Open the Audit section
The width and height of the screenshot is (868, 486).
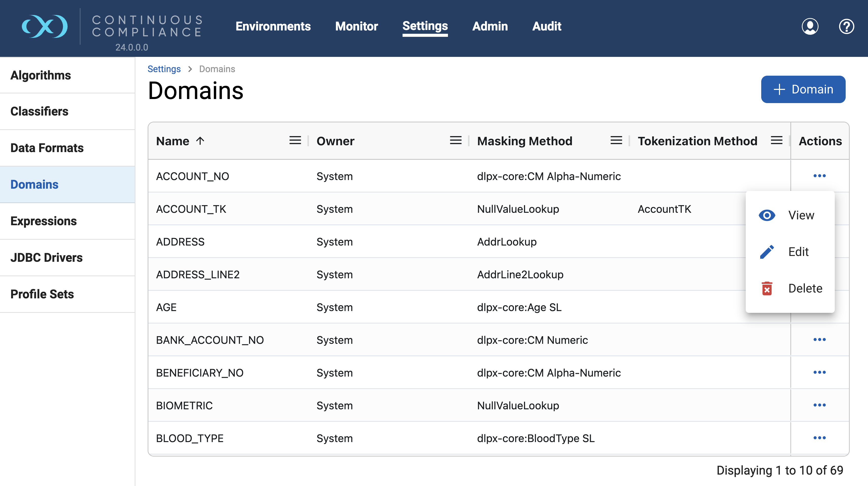(x=546, y=26)
